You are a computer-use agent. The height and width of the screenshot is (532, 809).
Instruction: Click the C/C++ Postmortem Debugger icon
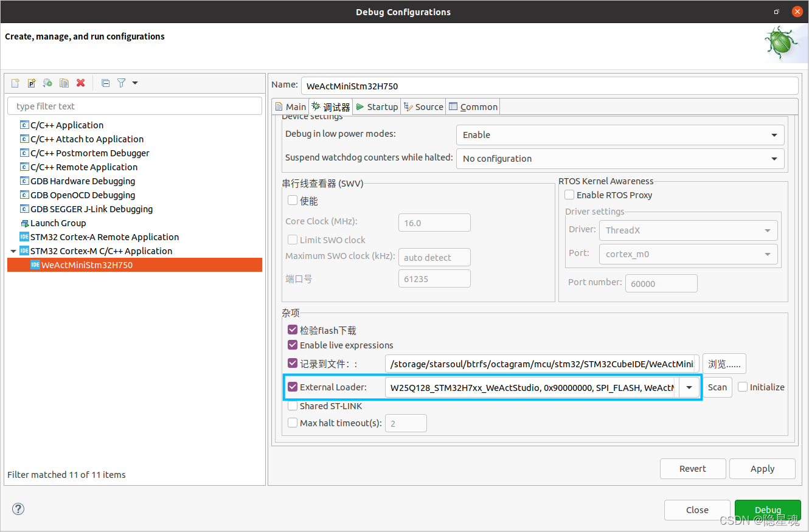[24, 153]
